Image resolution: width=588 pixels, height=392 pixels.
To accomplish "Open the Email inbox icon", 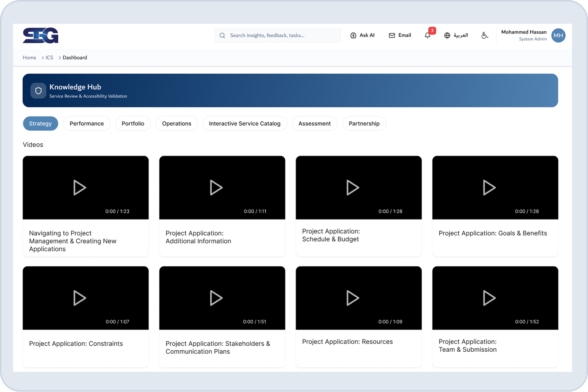I will pos(391,35).
